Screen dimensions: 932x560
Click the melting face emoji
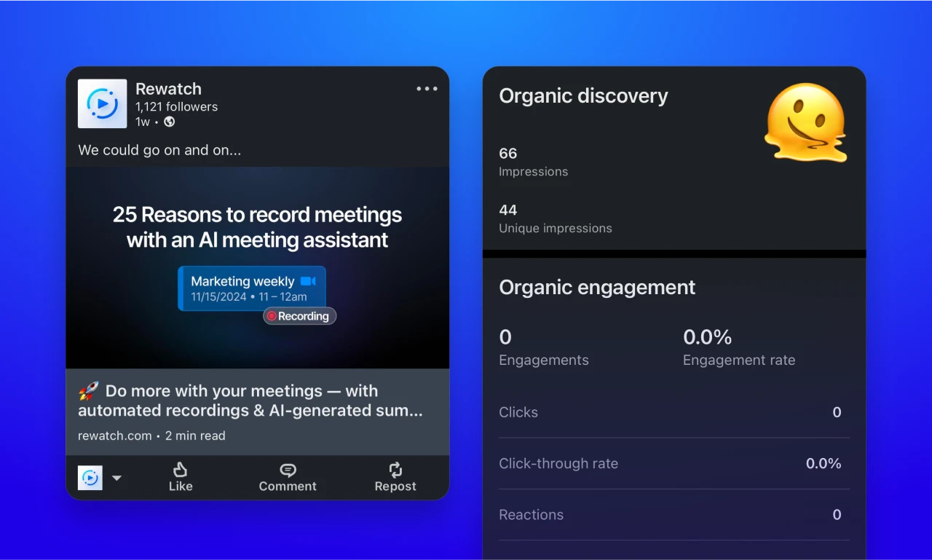[x=806, y=122]
